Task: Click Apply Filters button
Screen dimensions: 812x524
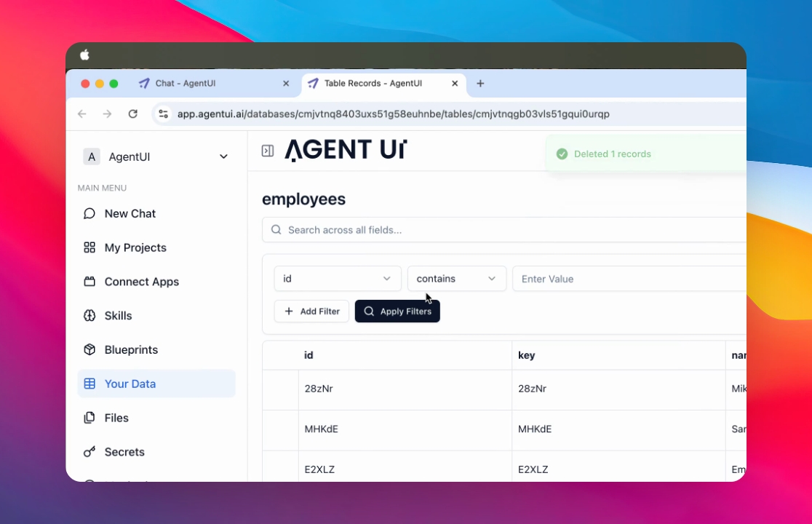Action: coord(397,311)
